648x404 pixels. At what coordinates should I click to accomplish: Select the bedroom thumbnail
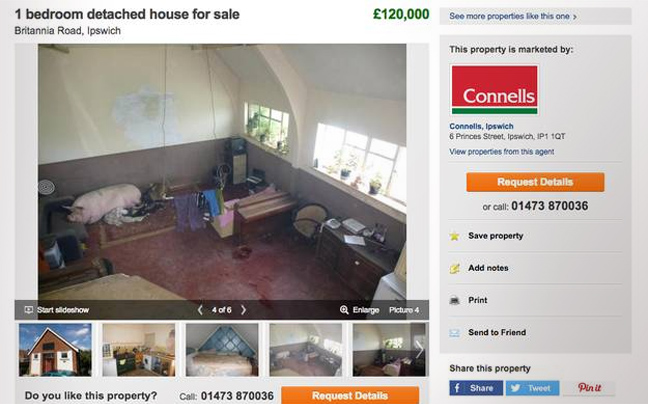click(222, 350)
